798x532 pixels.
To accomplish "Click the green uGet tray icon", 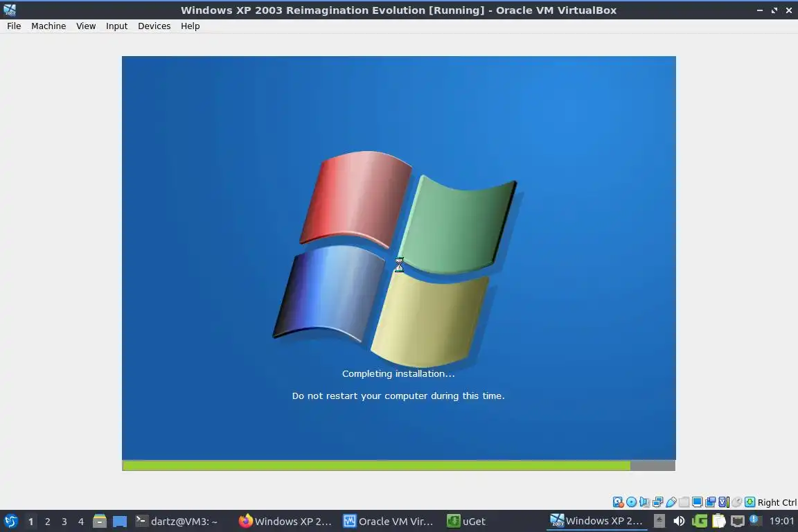I will pos(699,521).
